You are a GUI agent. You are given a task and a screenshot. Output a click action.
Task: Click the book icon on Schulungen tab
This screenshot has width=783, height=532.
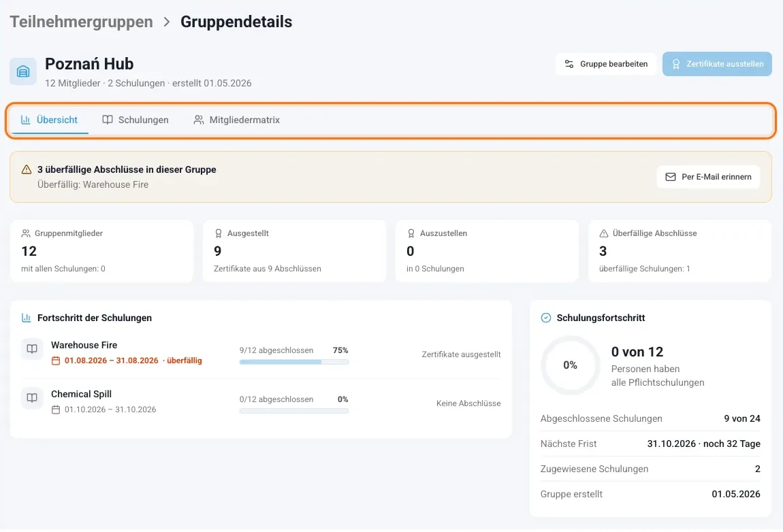coord(108,120)
